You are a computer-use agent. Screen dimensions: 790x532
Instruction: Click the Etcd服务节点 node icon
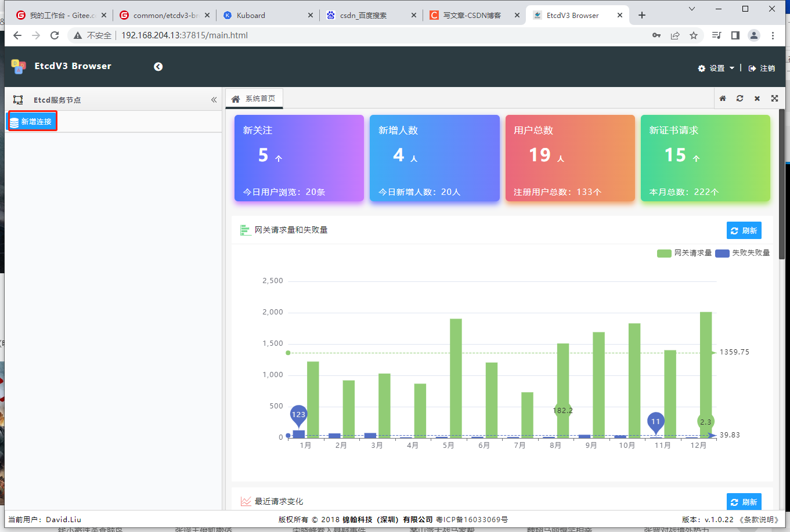click(x=18, y=100)
